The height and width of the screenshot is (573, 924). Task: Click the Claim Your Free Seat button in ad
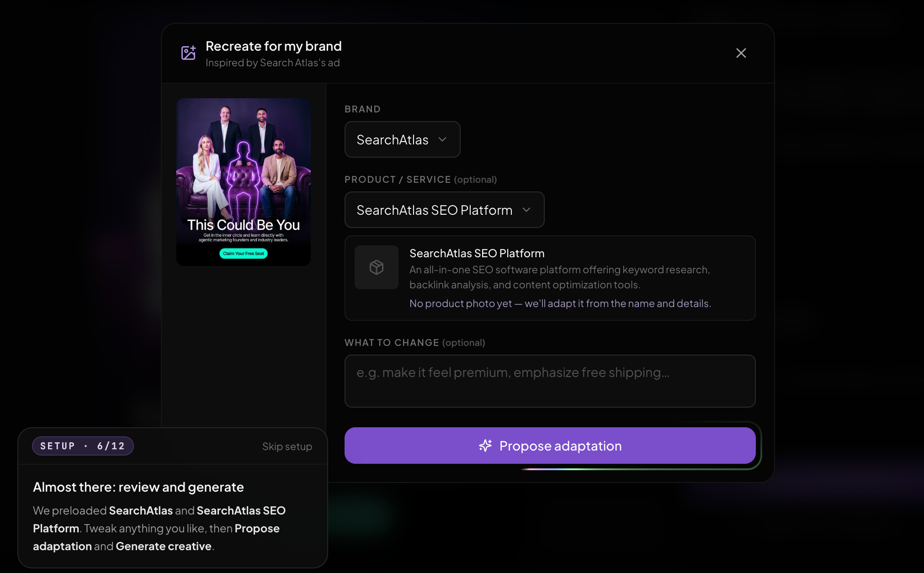[x=244, y=254]
